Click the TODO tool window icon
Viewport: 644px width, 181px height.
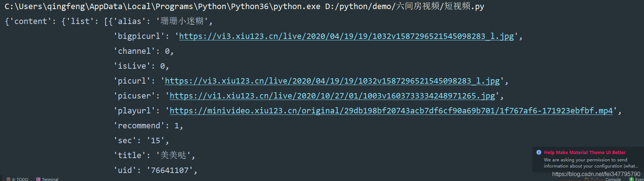click(8, 179)
